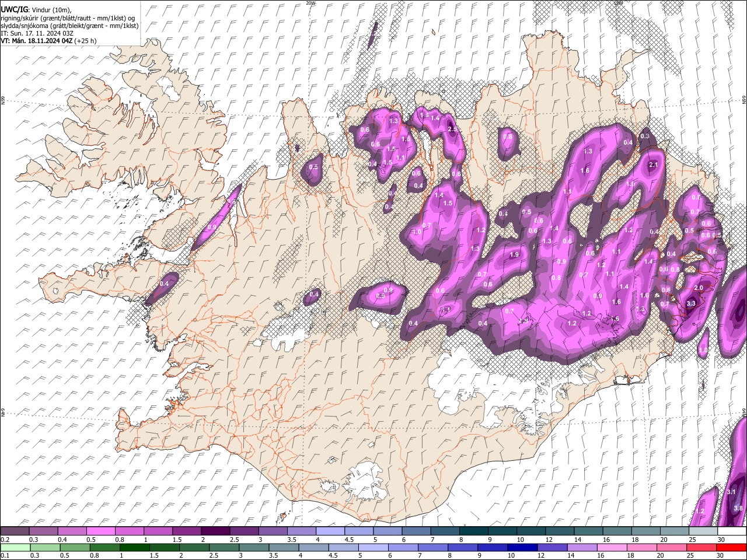Click the '3.3' snowfall value on the map

tap(692, 303)
